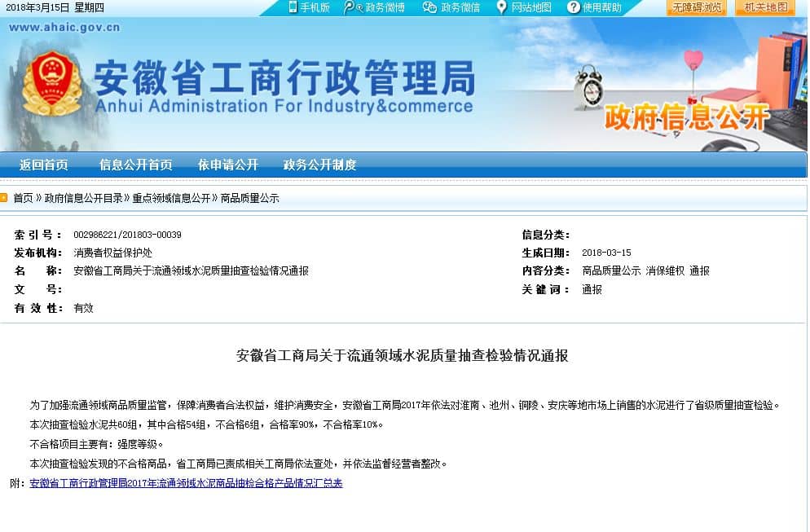Click the alarm clock image in banner
Screen dimensions: 810x532
tap(588, 88)
